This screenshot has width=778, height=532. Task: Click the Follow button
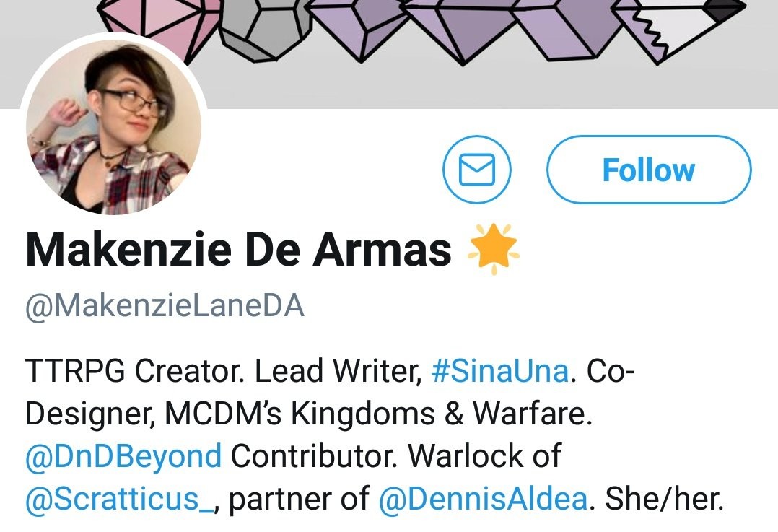[x=648, y=170]
